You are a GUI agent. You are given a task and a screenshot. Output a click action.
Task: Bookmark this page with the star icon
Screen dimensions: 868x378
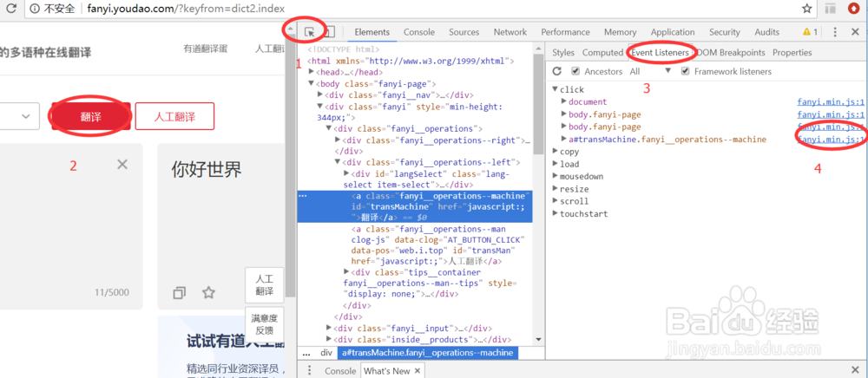pos(807,9)
